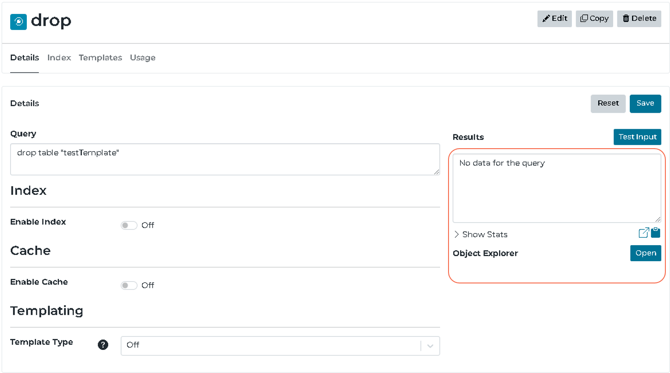670x373 pixels.
Task: Click the Template Type dropdown chevron arrow
Action: (430, 346)
